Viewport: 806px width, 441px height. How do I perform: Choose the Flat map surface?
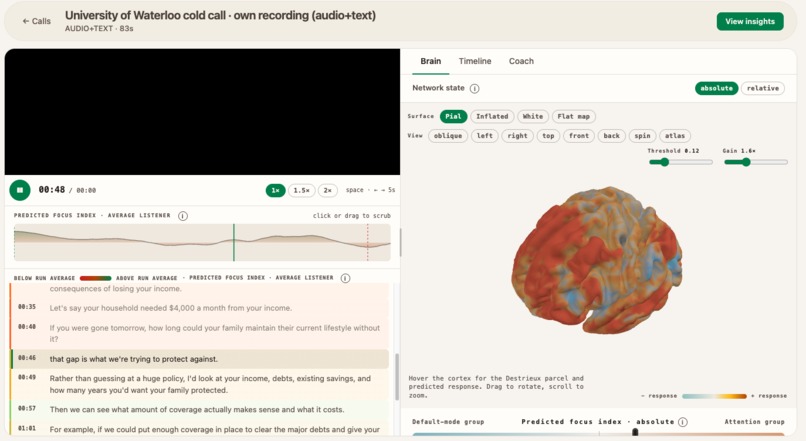tap(573, 117)
